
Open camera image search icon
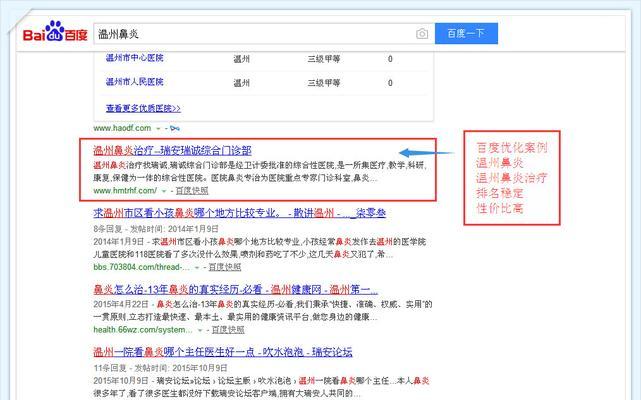pyautogui.click(x=422, y=34)
